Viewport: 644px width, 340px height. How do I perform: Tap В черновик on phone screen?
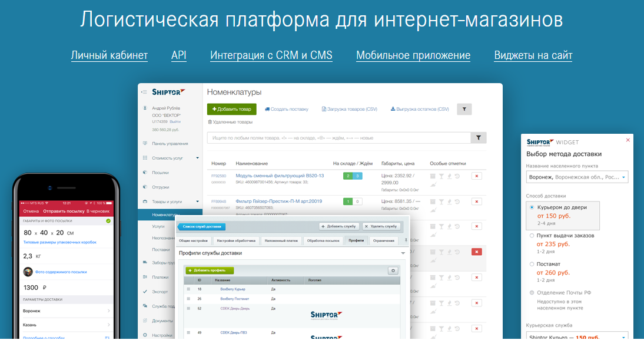point(98,212)
